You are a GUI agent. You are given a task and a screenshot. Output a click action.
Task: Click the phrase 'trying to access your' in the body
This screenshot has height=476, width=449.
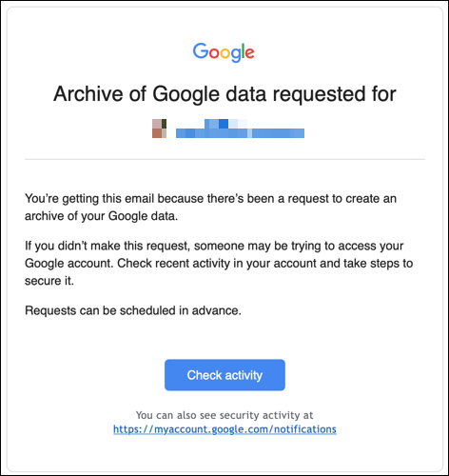(x=347, y=247)
